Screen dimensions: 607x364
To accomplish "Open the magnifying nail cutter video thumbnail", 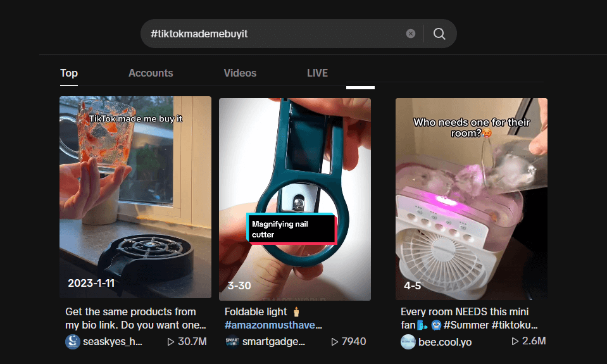I will [x=294, y=199].
